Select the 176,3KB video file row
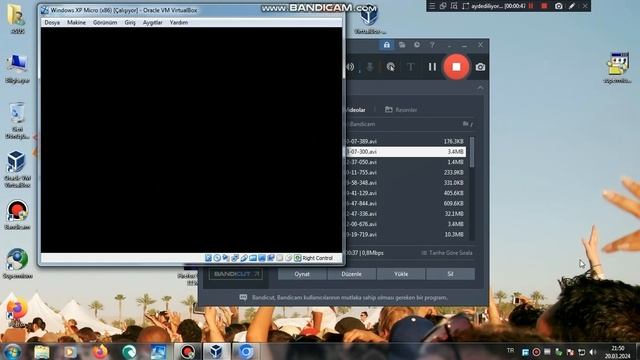This screenshot has width=640, height=360. pyautogui.click(x=406, y=141)
